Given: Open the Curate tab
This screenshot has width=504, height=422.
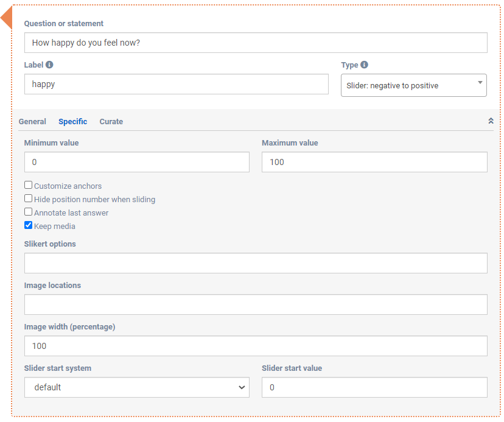Looking at the screenshot, I should [111, 122].
